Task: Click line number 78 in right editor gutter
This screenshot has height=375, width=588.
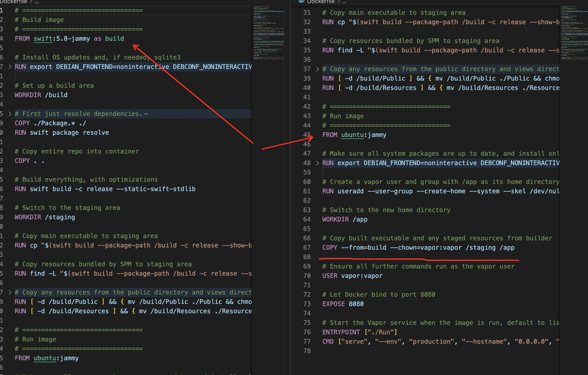Action: 307,351
